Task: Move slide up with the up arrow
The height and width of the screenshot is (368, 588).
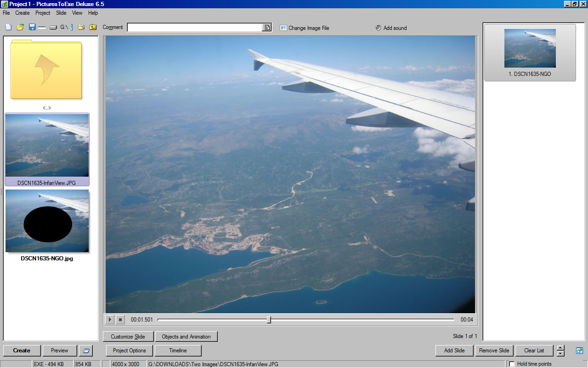Action: coord(560,348)
